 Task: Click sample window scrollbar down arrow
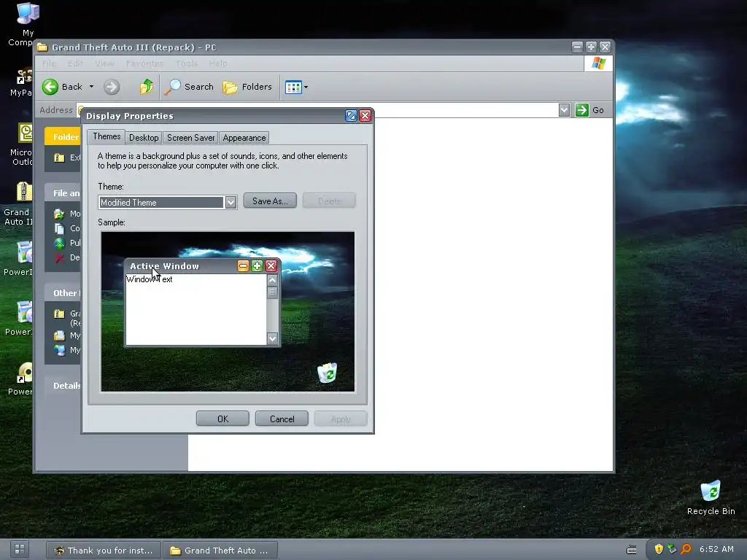coord(272,338)
